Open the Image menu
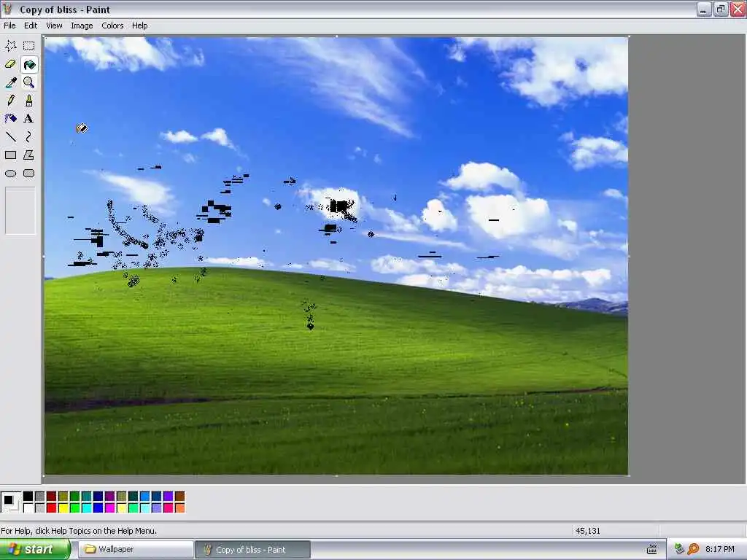This screenshot has height=560, width=747. click(82, 26)
